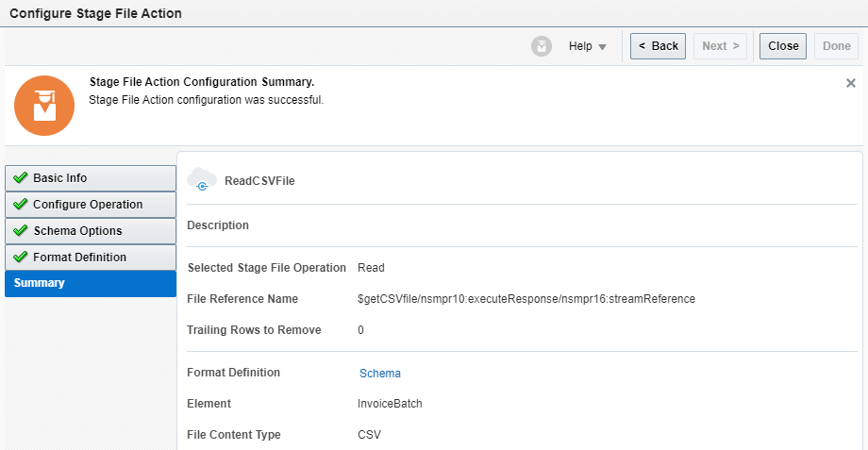Open the Schema format definition link
868x450 pixels.
coord(380,374)
